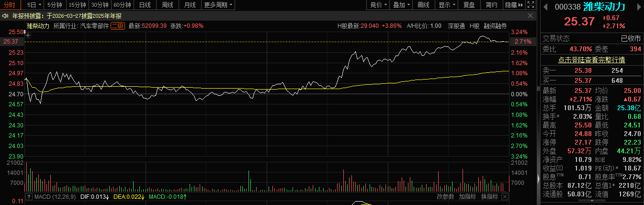Click the 二级 industry level tag
The height and width of the screenshot is (205, 644).
118,26
